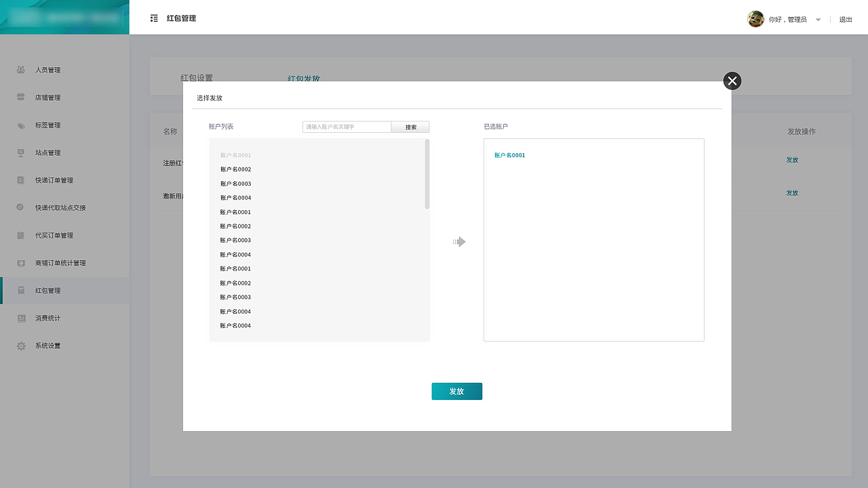Click the 快递订单管理 document icon
This screenshot has width=868, height=488.
pyautogui.click(x=21, y=180)
